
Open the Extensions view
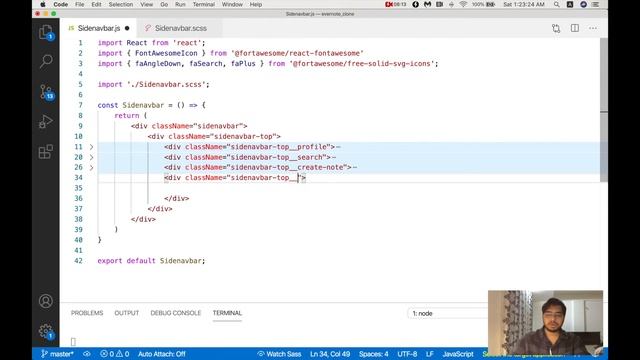pos(46,152)
